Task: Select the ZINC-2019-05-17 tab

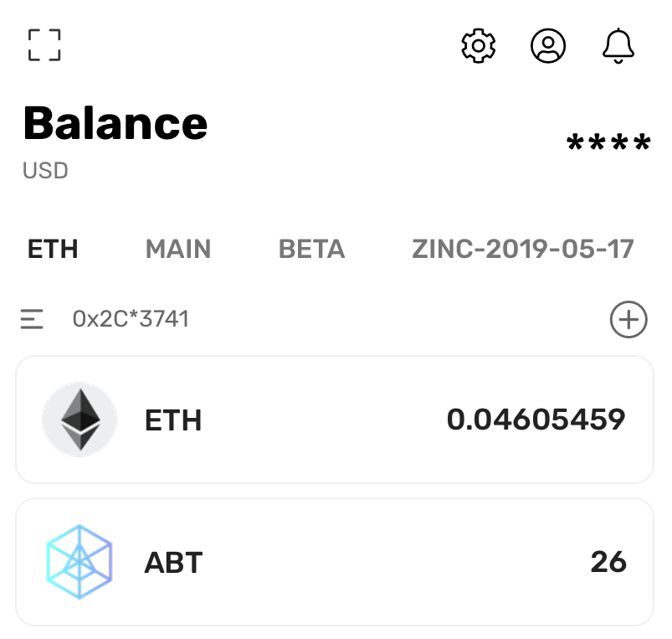Action: [523, 249]
